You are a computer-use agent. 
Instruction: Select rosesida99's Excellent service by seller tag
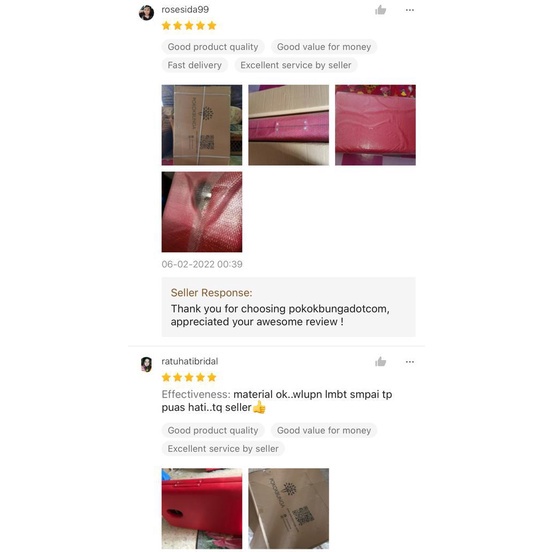click(x=296, y=65)
